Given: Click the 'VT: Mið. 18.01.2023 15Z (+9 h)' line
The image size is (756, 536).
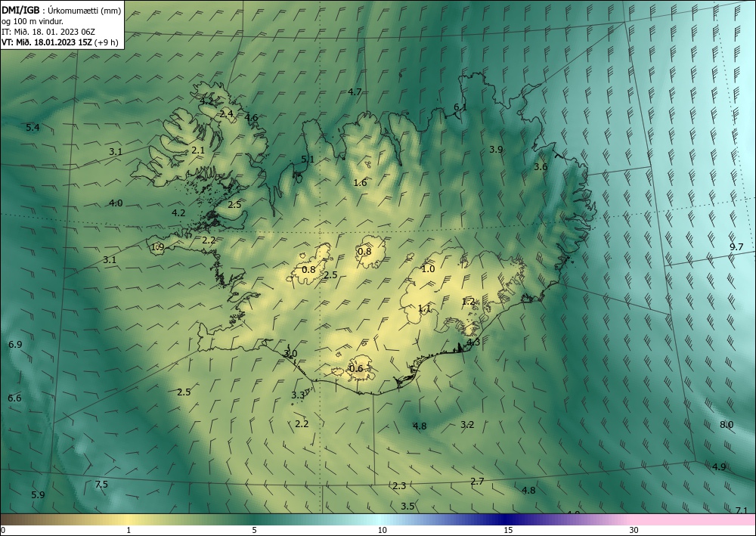Looking at the screenshot, I should pos(60,42).
